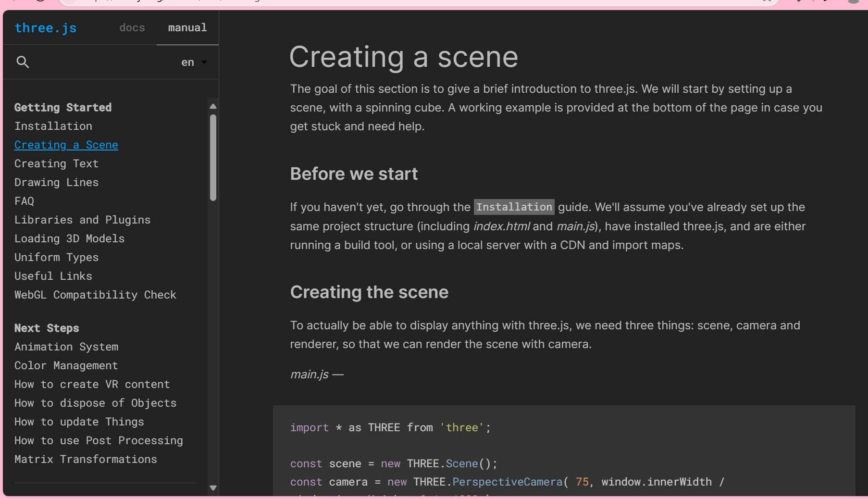
Task: Open Drawing Lines manual page
Action: [x=56, y=182]
